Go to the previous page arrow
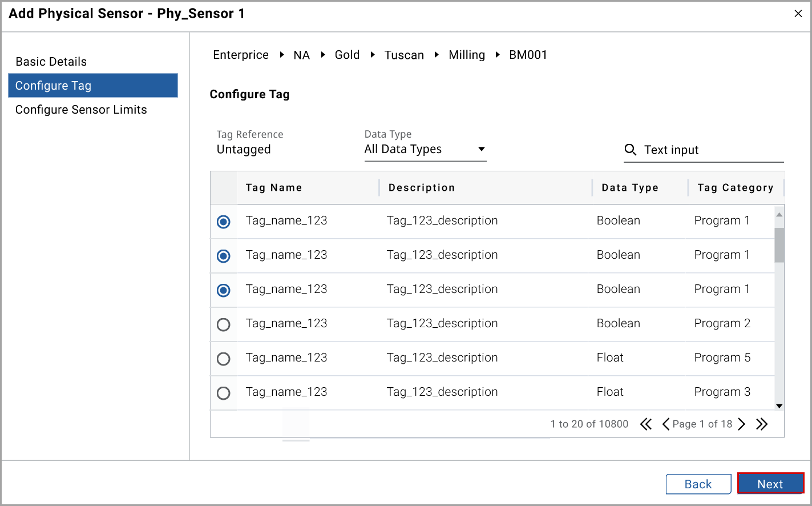 [x=665, y=424]
